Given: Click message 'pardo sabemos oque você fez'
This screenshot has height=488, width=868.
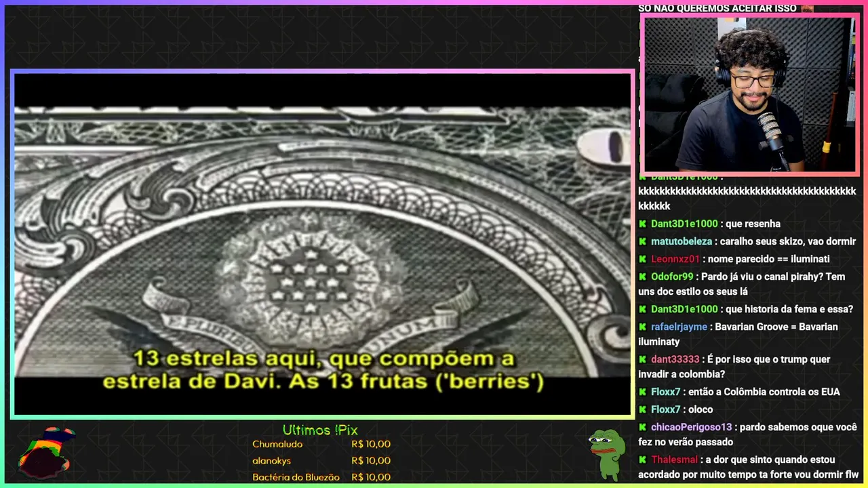Looking at the screenshot, I should click(x=747, y=434).
